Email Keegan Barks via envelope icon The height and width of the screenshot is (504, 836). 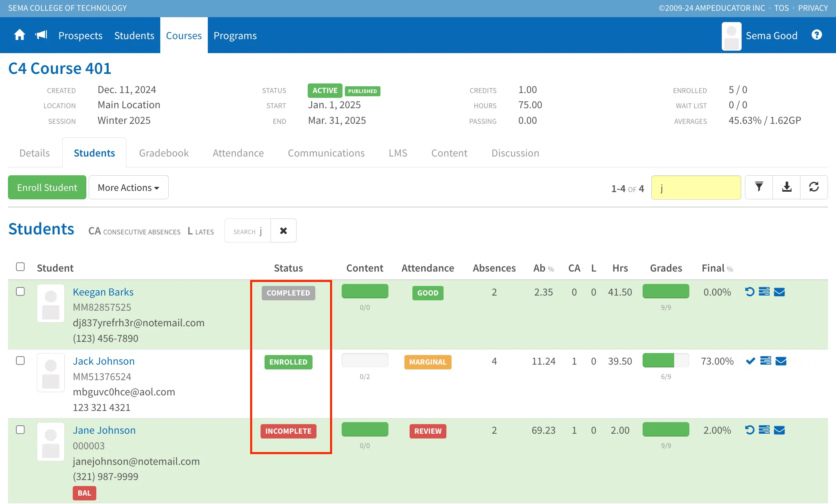(779, 292)
